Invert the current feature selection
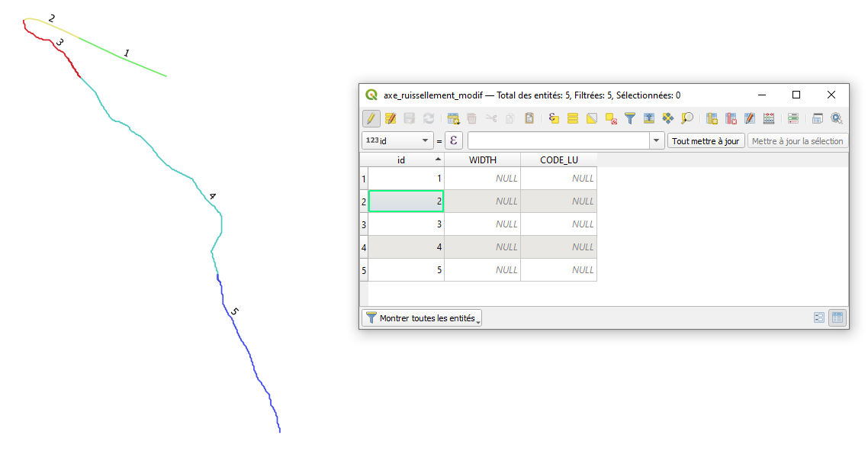Image resolution: width=868 pixels, height=451 pixels. click(592, 118)
